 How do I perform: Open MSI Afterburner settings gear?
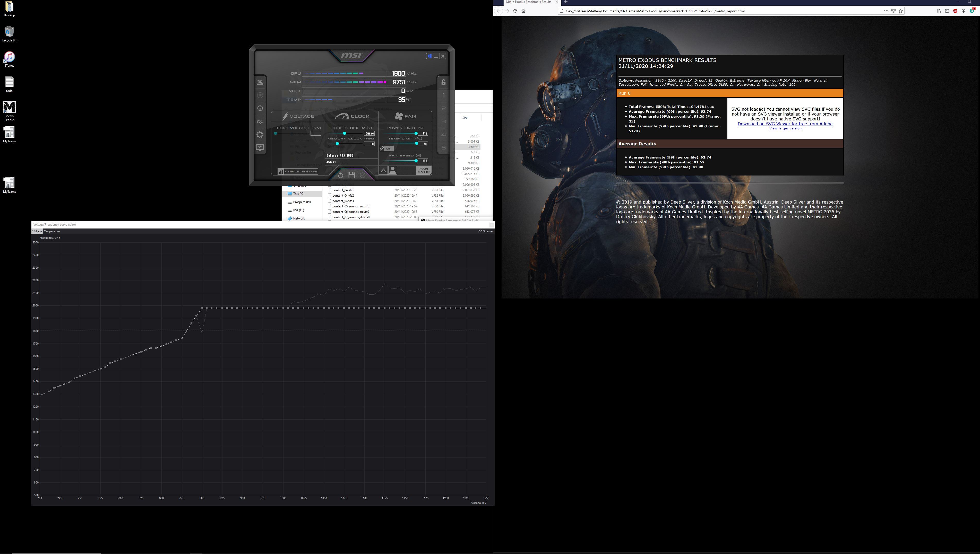tap(260, 135)
